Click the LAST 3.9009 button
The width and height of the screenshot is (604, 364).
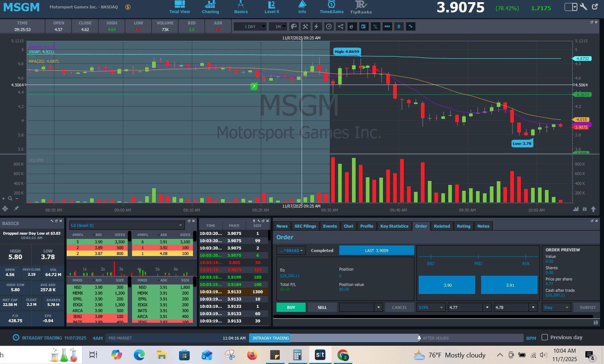(376, 251)
